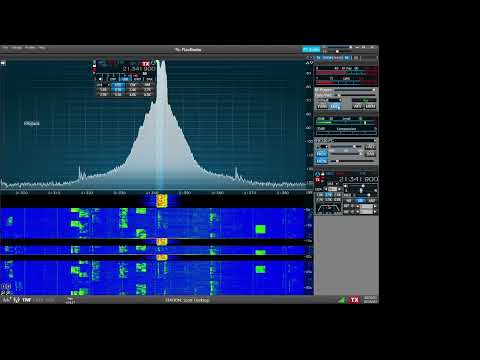Click the red TX slice button in Rx panel
The height and width of the screenshot is (360, 480).
[318, 180]
